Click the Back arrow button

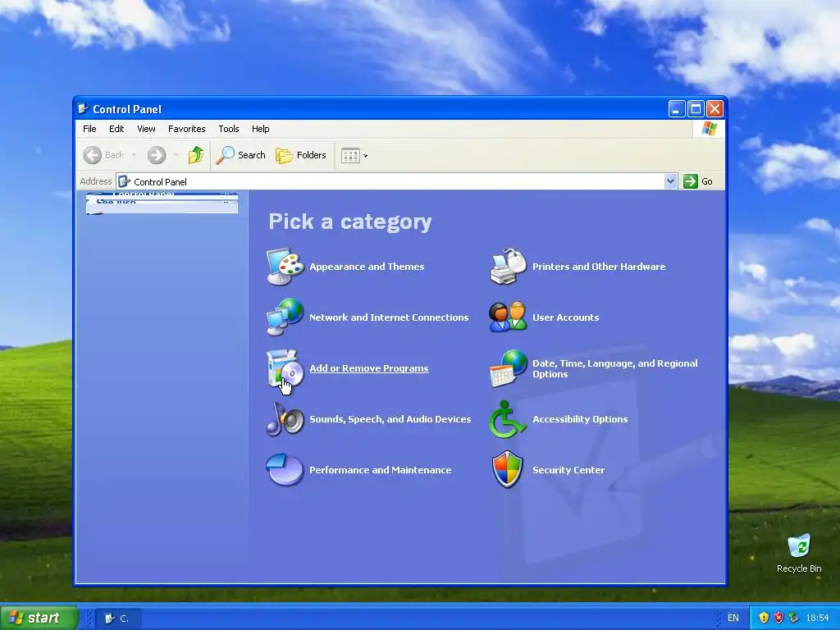(93, 155)
